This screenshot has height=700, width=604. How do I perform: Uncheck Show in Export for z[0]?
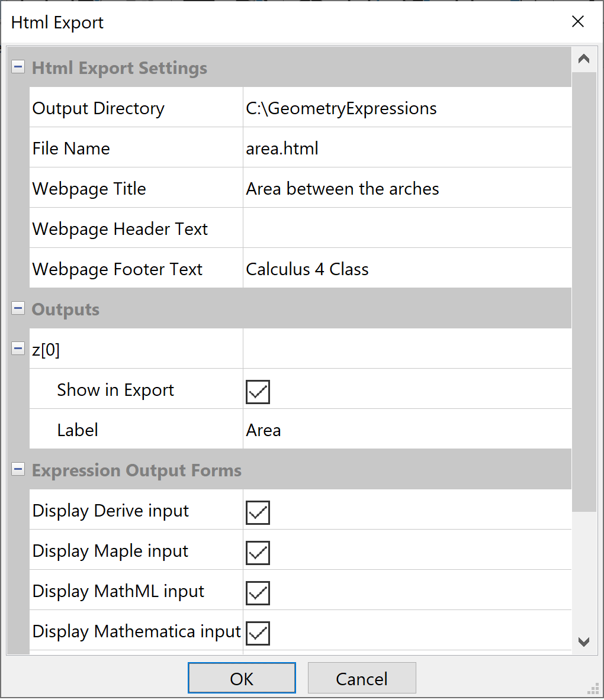[x=257, y=391]
